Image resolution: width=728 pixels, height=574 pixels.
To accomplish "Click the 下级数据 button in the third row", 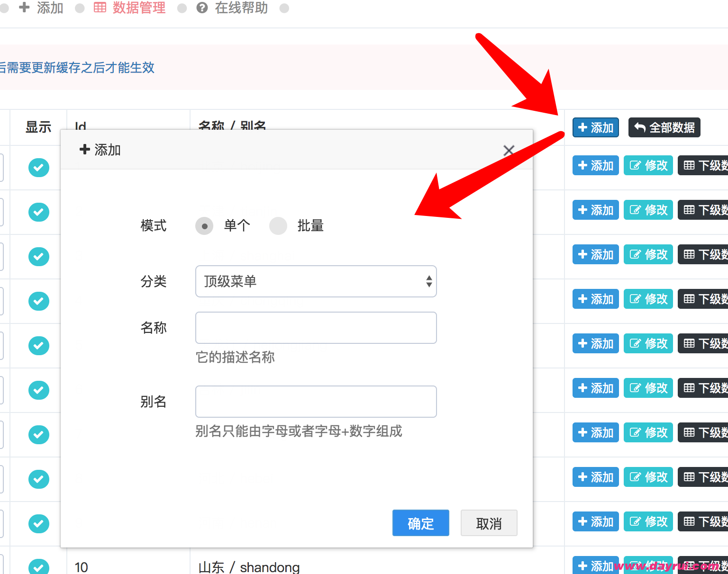I will [703, 254].
